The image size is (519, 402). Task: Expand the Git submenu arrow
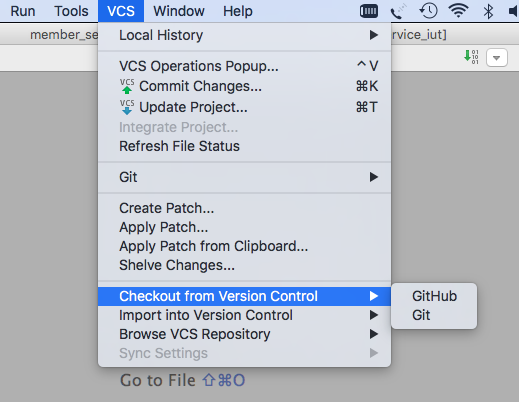pos(374,177)
